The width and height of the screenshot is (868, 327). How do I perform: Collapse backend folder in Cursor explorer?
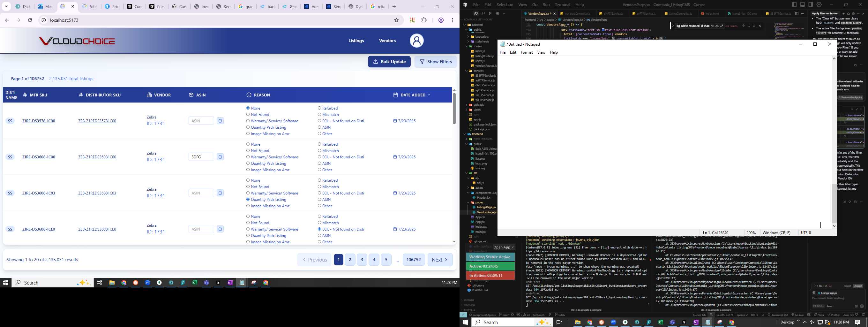tap(465, 25)
